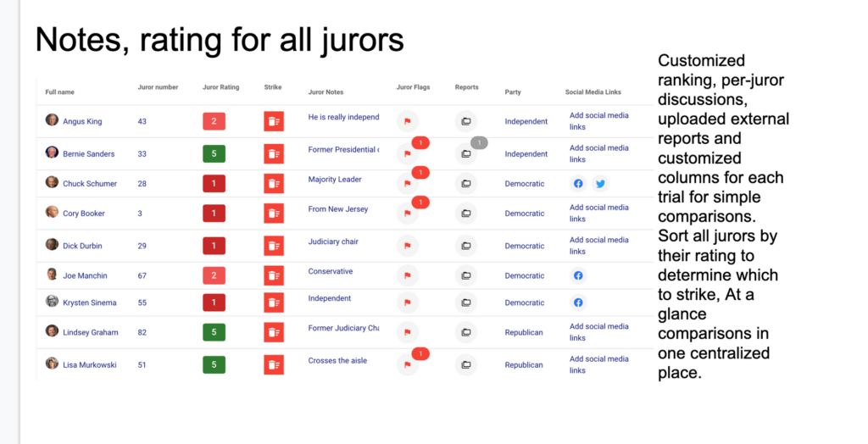Open note "Former Presidential" for Sanders
Viewport: 868px width, 444px height.
[344, 150]
